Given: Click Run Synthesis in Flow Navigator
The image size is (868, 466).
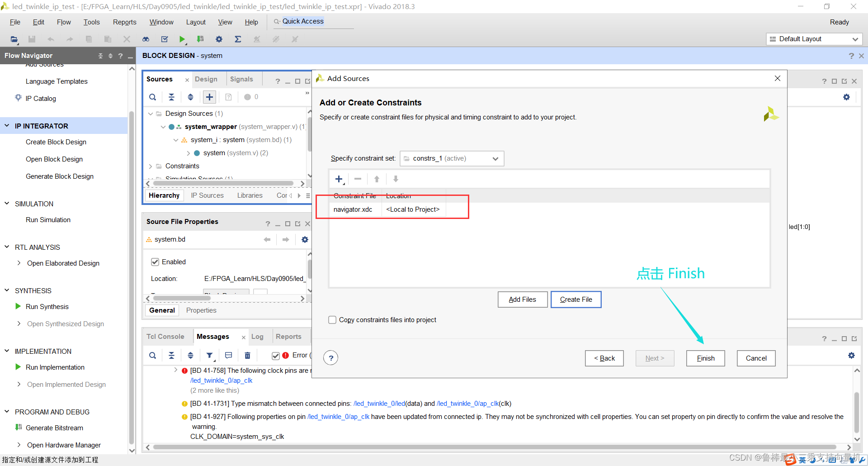Looking at the screenshot, I should coord(47,307).
